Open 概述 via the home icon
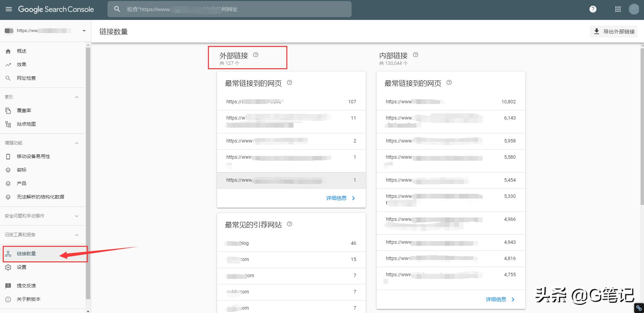 tap(8, 51)
